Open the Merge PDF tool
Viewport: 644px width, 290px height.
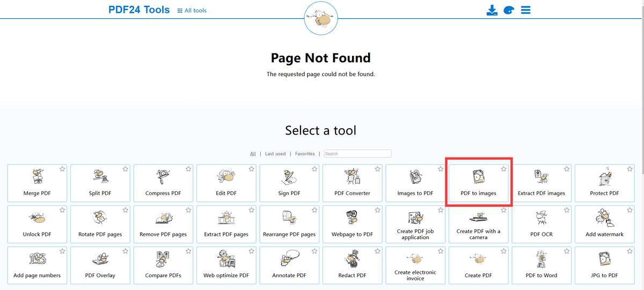37,183
